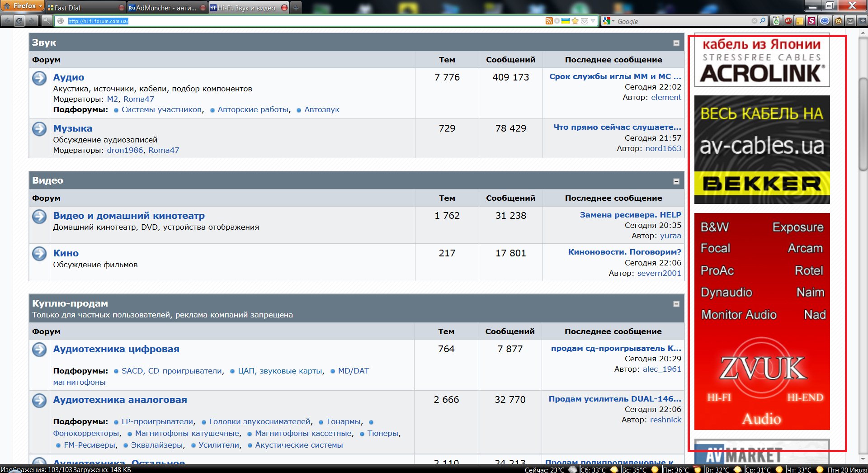The height and width of the screenshot is (473, 868).
Task: Open the red ZVUK Hi-Fi Audio banner
Action: pyautogui.click(x=762, y=322)
